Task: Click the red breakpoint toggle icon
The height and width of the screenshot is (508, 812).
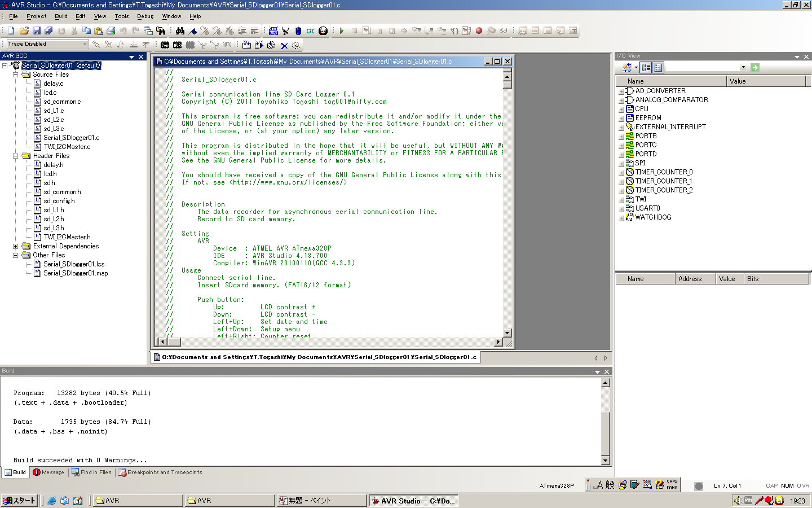Action: pos(479,31)
